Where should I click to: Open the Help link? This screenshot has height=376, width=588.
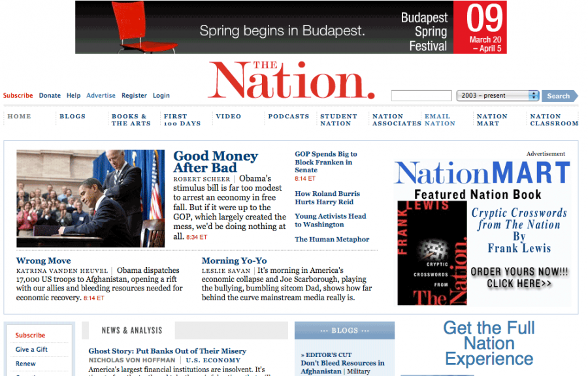tap(73, 95)
